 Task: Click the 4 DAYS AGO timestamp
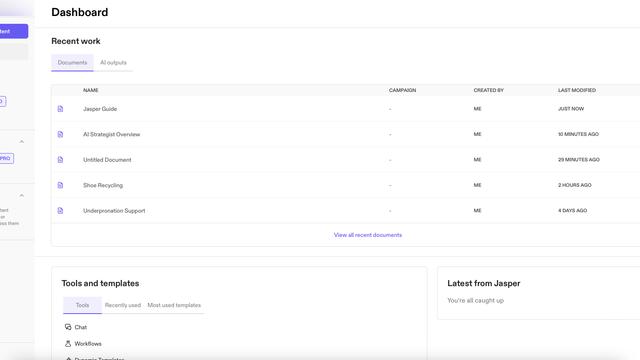pyautogui.click(x=572, y=211)
